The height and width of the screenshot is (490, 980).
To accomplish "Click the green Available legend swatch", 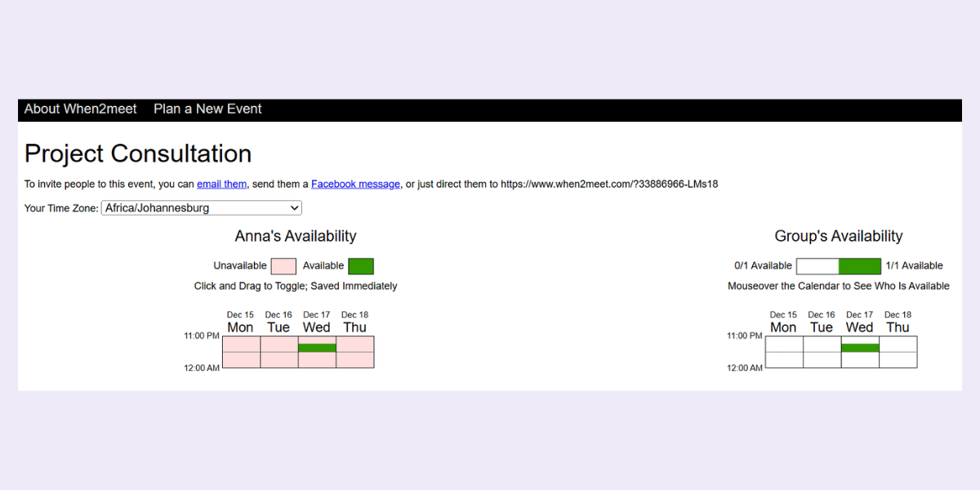I will click(360, 265).
